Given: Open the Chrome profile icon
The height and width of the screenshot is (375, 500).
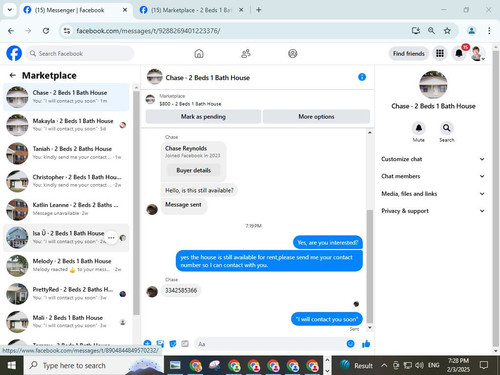Looking at the screenshot, I should 472,31.
